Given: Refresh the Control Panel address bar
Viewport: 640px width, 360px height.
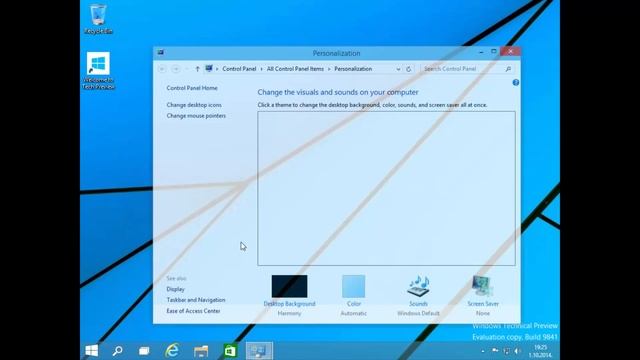Looking at the screenshot, I should coord(409,69).
